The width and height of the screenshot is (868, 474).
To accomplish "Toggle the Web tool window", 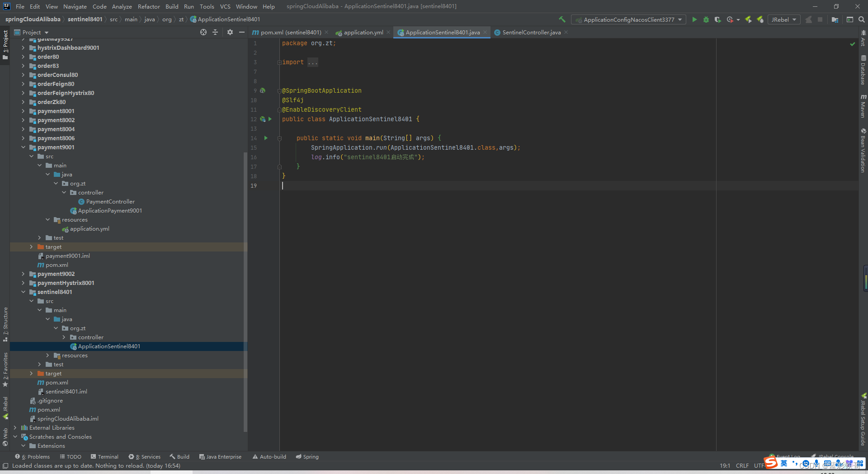I will pyautogui.click(x=5, y=437).
